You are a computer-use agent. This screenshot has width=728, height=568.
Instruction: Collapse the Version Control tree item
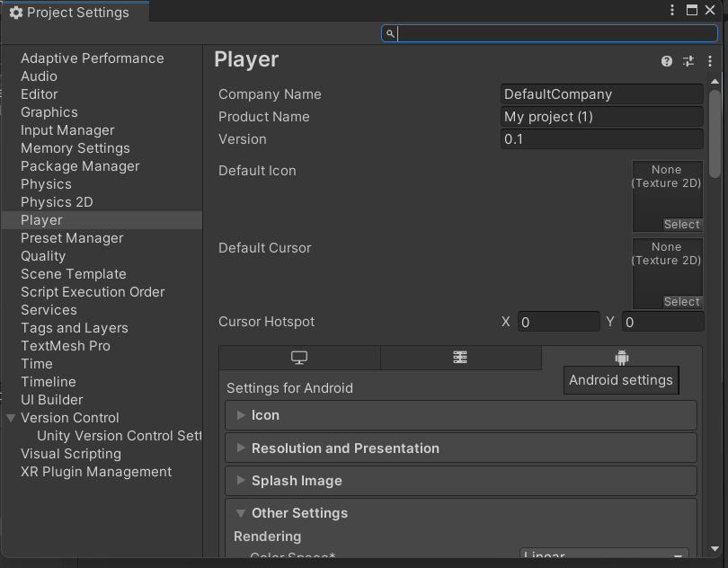click(x=11, y=418)
